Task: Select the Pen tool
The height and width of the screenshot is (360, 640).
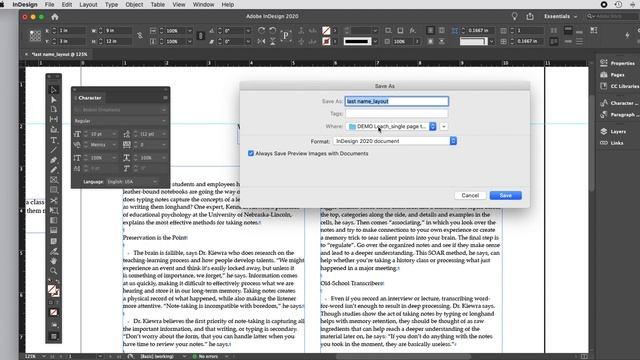Action: tap(53, 160)
